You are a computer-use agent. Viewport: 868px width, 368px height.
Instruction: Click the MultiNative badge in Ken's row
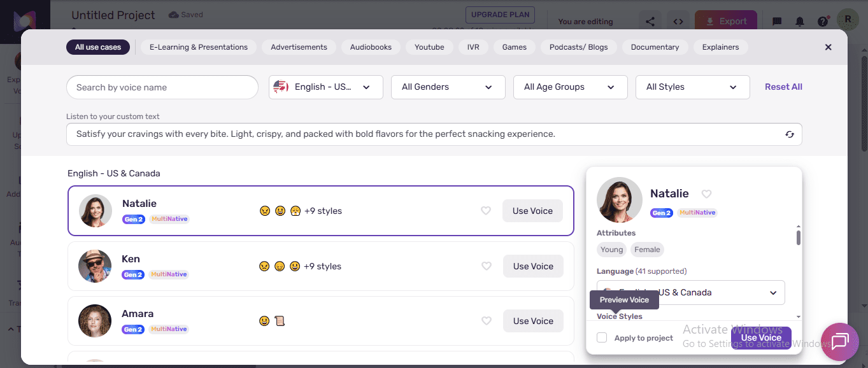point(169,274)
